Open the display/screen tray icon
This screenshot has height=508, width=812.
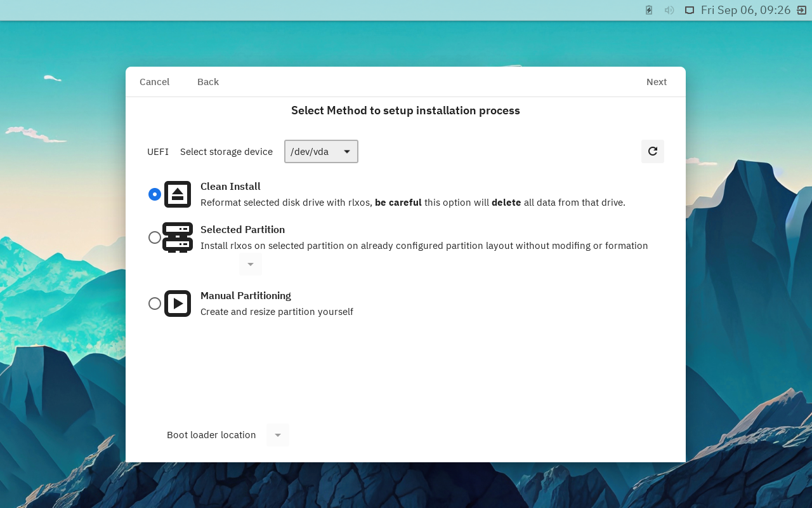(x=689, y=10)
